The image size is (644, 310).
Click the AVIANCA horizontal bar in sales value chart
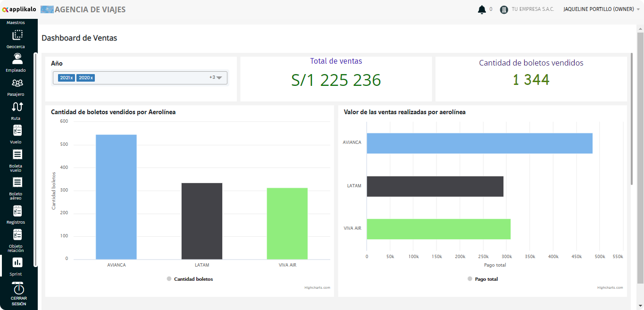click(480, 143)
